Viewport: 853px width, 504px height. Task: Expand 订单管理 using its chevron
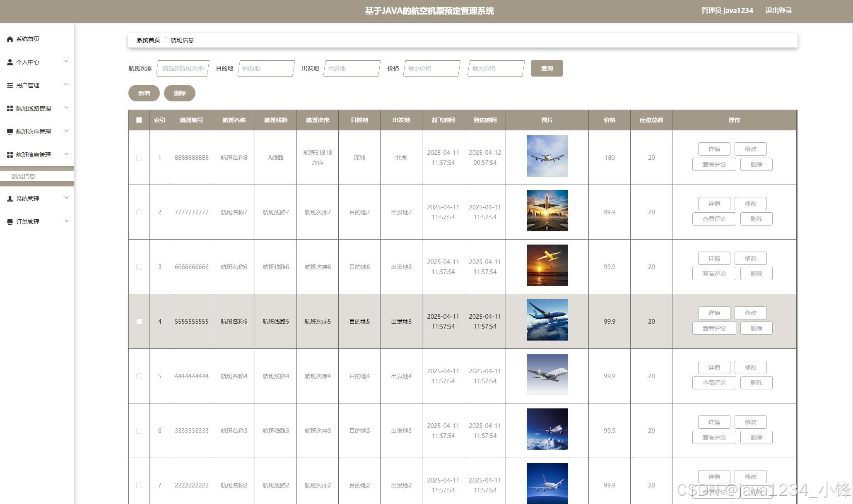[x=66, y=221]
